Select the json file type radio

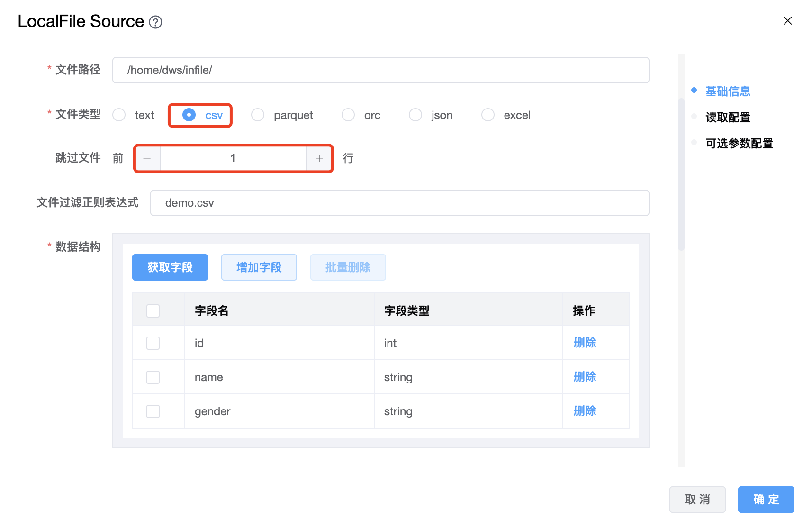(415, 115)
